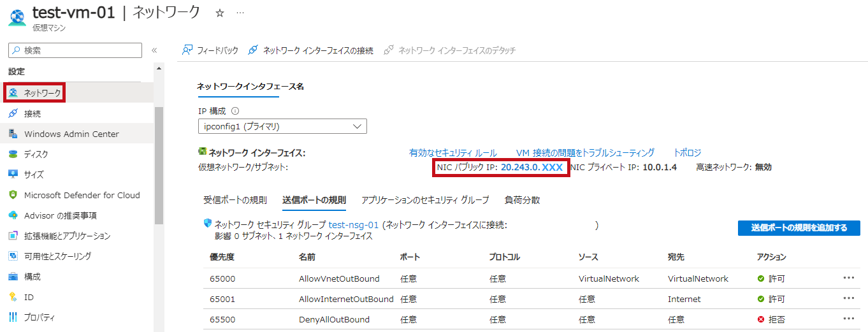Viewport: 868px width, 332px height.
Task: Click the 宛先 column header
Action: [676, 257]
